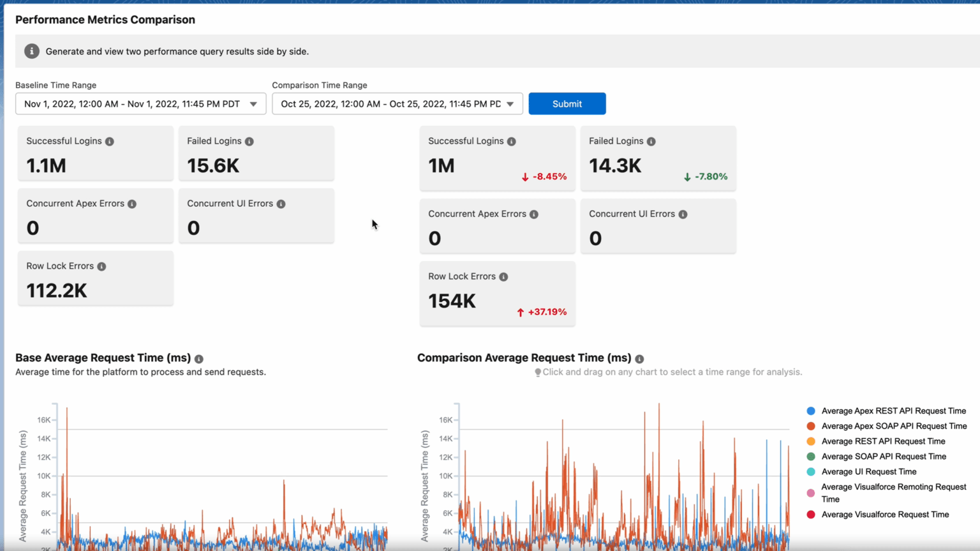The width and height of the screenshot is (980, 551).
Task: Select the comparison Row Lock Errors 154K card
Action: tap(497, 294)
